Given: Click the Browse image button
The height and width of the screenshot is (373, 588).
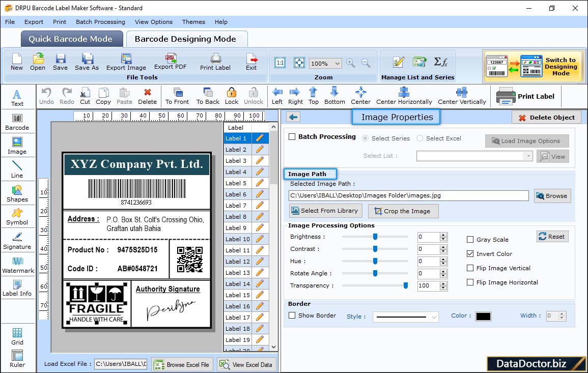Looking at the screenshot, I should pos(552,196).
